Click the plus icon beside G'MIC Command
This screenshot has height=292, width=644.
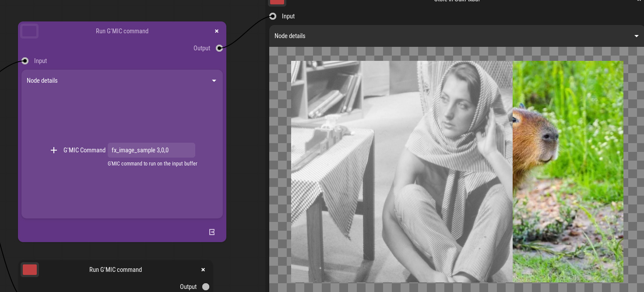pyautogui.click(x=54, y=150)
